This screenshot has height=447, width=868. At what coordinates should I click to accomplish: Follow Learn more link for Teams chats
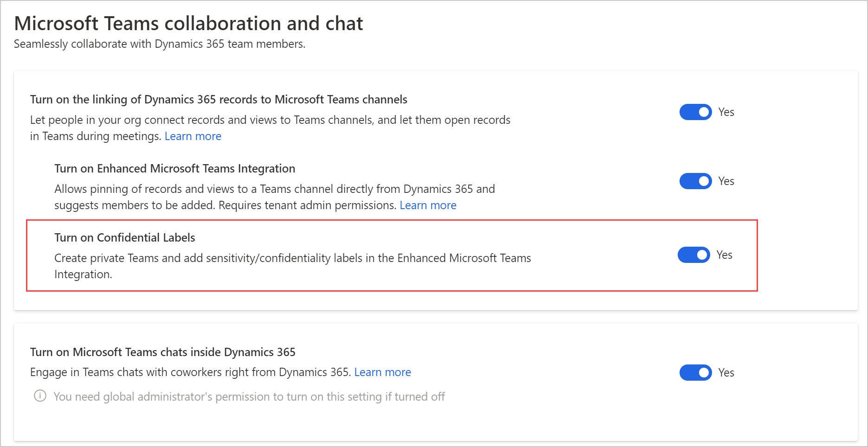click(382, 372)
